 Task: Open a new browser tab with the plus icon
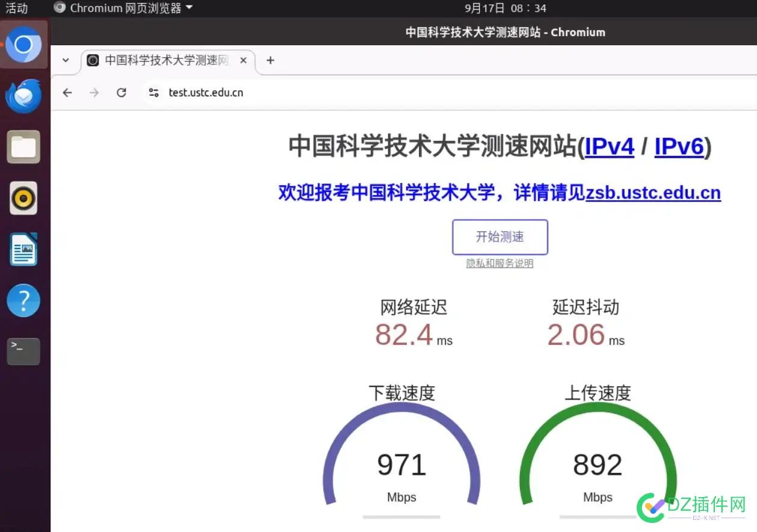tap(270, 60)
